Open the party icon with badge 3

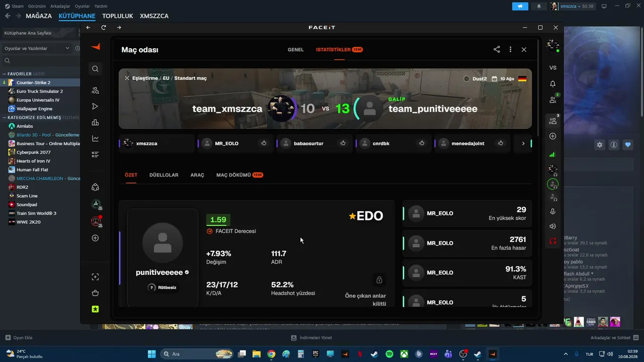tap(553, 121)
